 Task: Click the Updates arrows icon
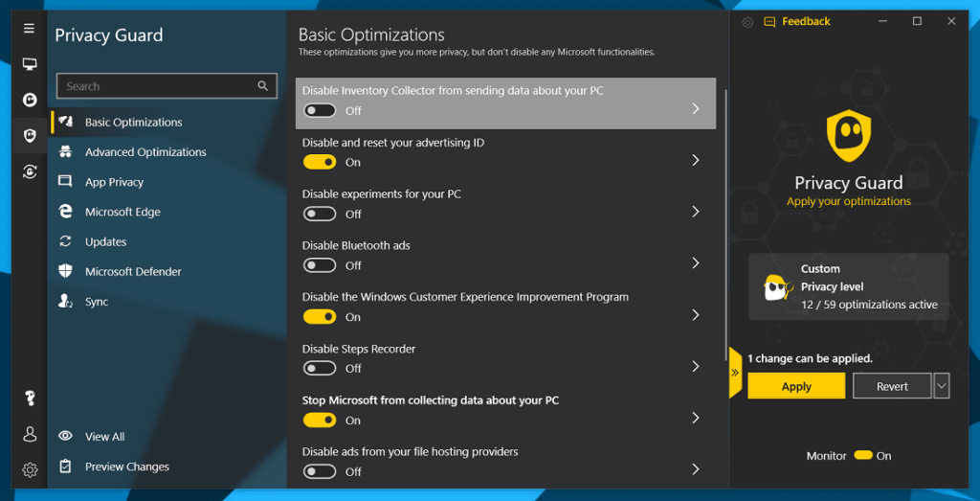pos(65,241)
